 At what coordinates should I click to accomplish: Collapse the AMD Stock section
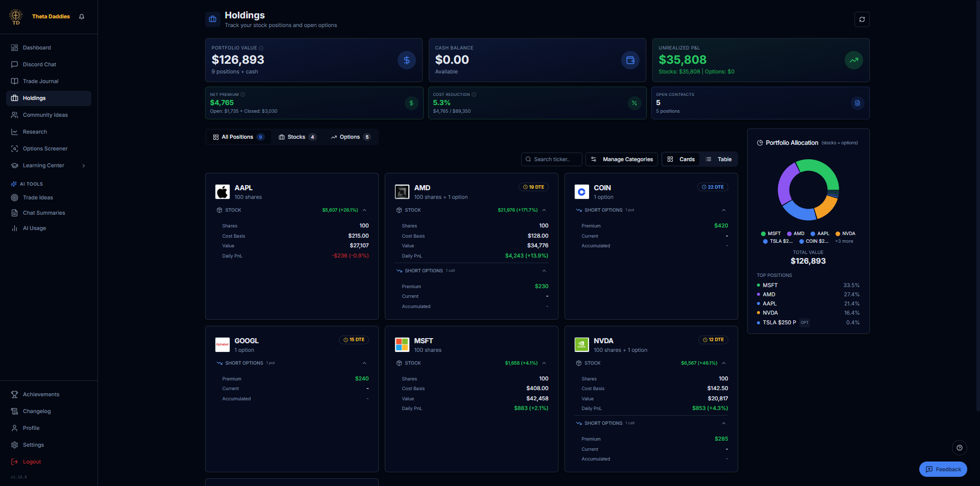pos(544,210)
